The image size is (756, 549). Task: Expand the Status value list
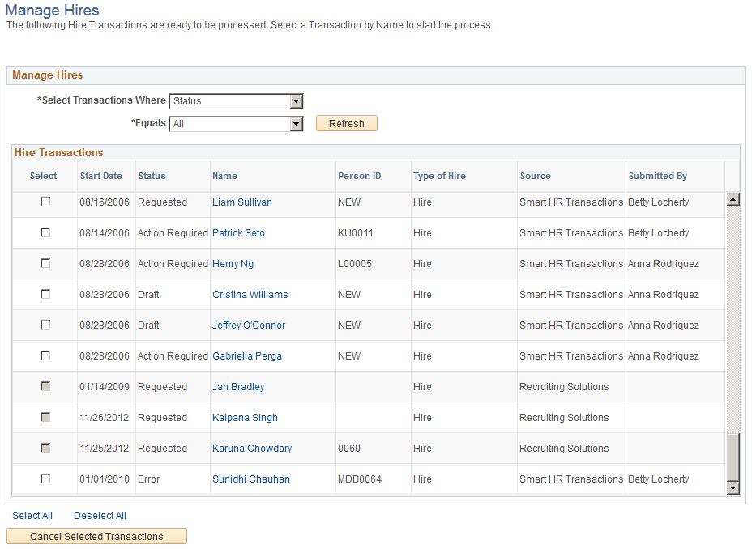(297, 100)
